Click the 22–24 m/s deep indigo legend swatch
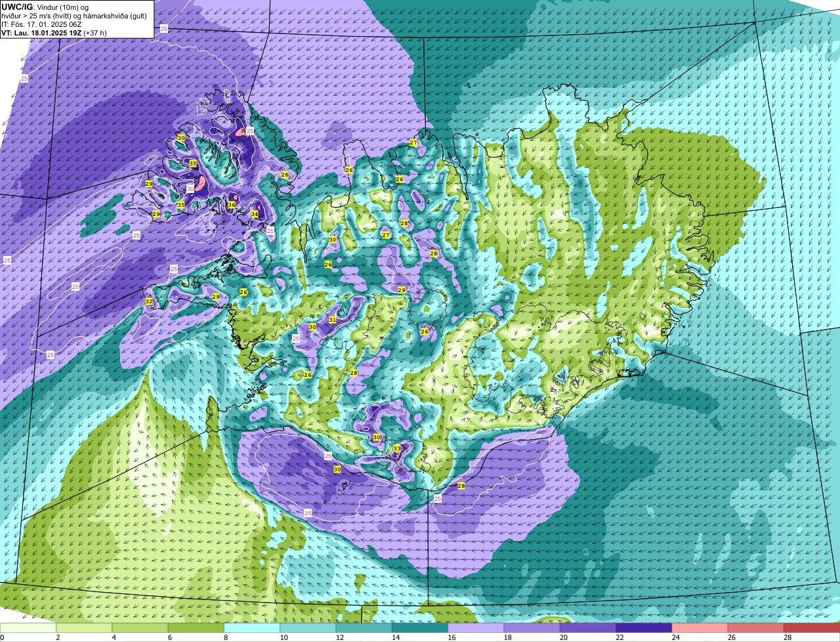Screen dimensions: 840x642 [644, 628]
